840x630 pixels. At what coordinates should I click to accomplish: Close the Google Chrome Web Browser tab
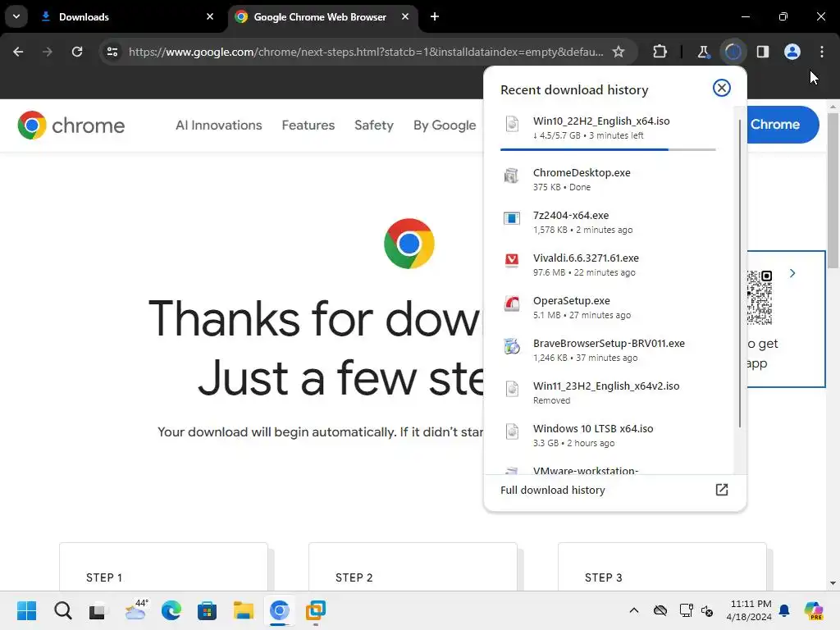pyautogui.click(x=405, y=16)
